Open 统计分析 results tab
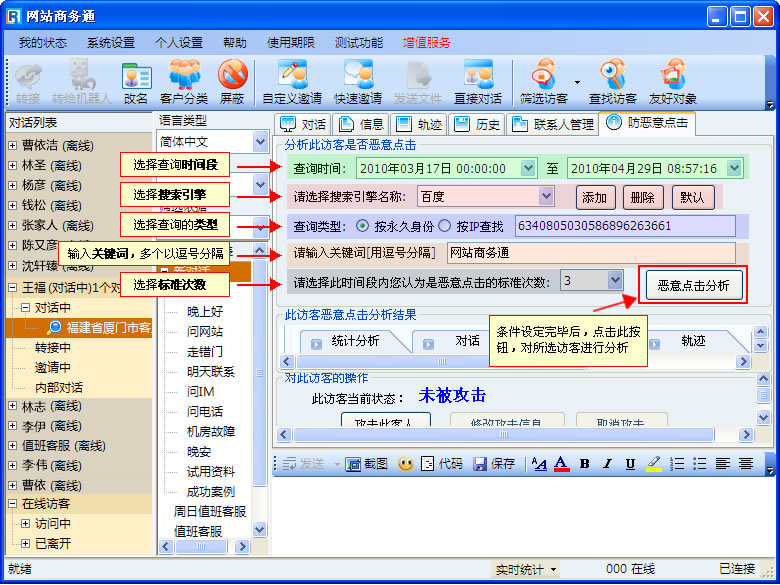This screenshot has width=780, height=585. coord(356,341)
